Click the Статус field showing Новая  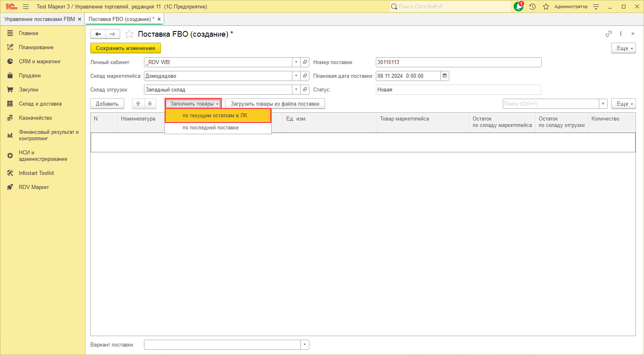[458, 89]
